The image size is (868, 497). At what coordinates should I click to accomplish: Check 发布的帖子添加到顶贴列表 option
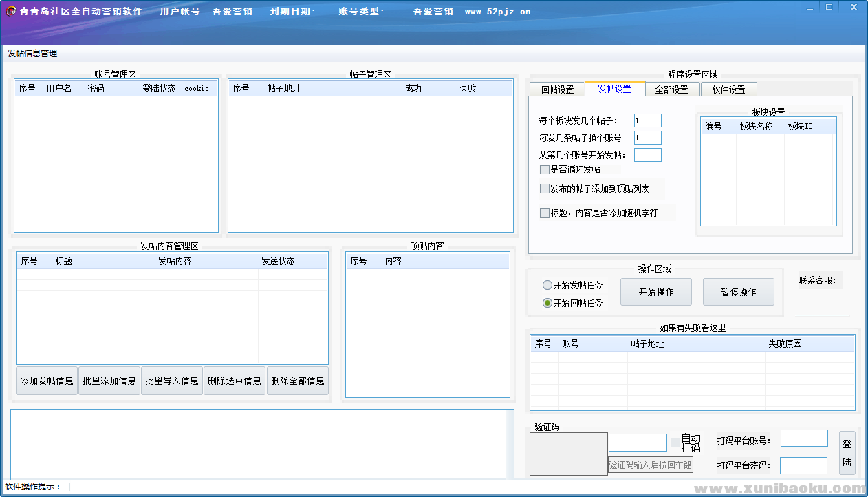point(545,189)
